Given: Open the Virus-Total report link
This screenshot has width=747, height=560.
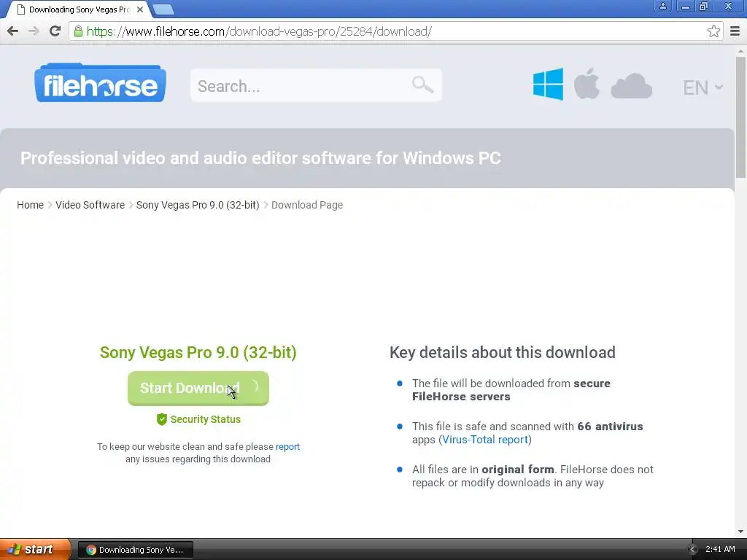Looking at the screenshot, I should (485, 440).
